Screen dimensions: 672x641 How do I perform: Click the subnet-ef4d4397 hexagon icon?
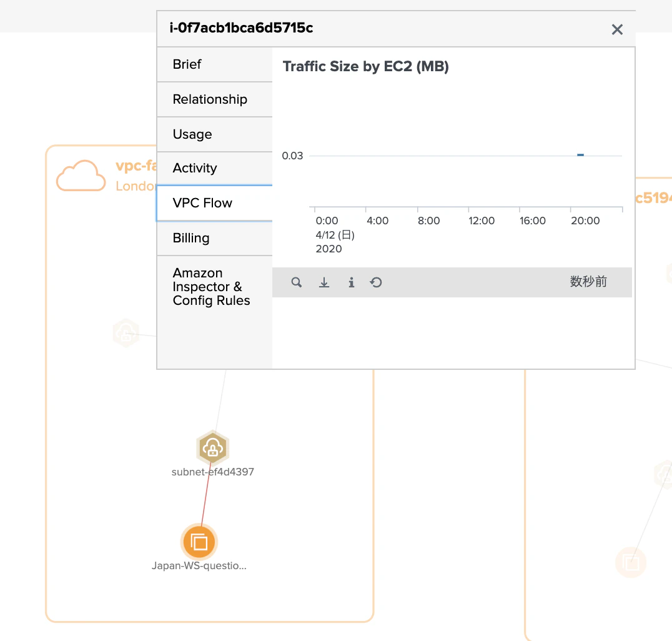point(212,447)
